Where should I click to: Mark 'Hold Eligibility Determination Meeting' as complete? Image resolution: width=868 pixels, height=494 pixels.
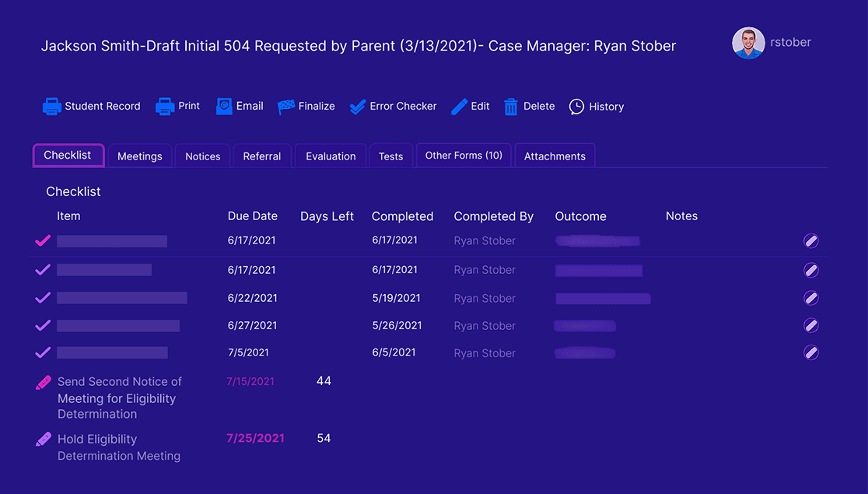pyautogui.click(x=43, y=438)
